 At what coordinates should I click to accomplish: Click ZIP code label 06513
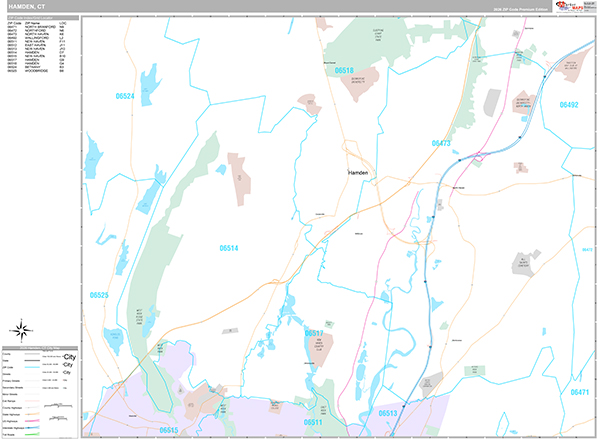pos(388,412)
